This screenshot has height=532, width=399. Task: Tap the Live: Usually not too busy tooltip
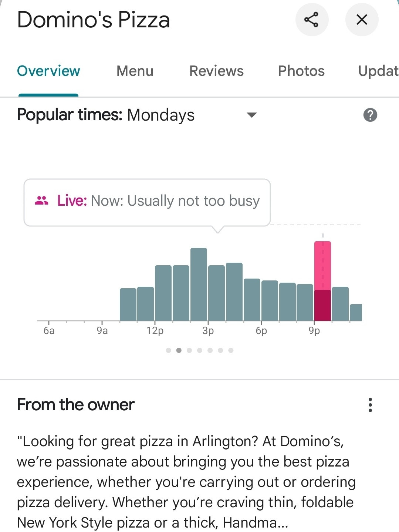[147, 202]
